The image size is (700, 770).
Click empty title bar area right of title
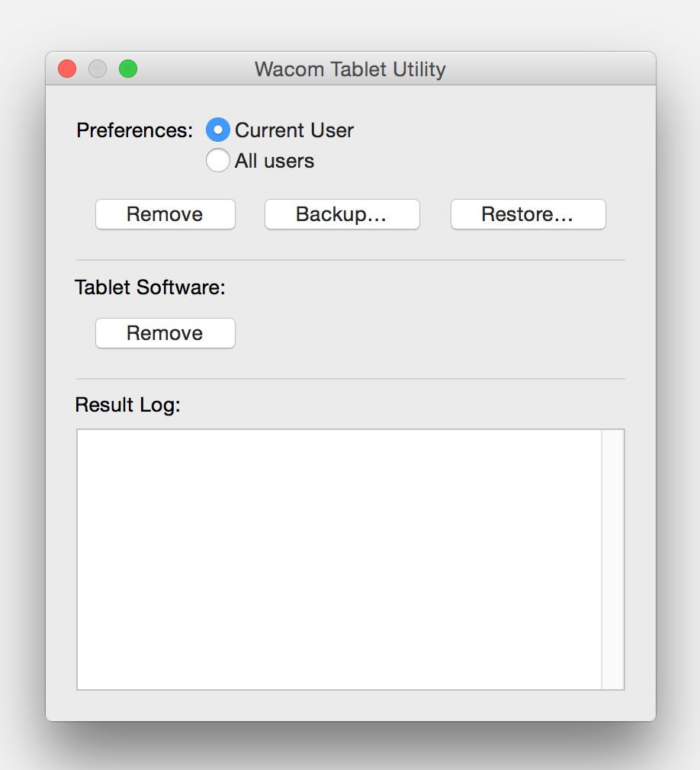click(x=549, y=69)
